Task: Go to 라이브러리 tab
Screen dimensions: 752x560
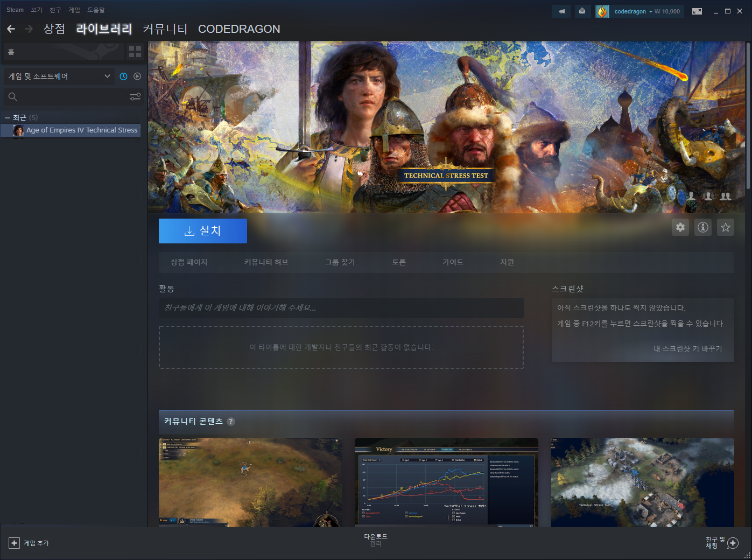Action: coord(104,29)
